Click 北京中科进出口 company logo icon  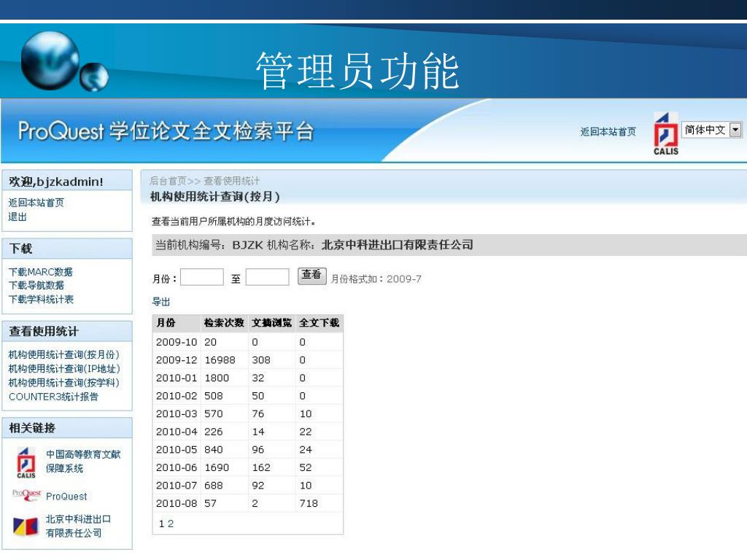point(26,526)
